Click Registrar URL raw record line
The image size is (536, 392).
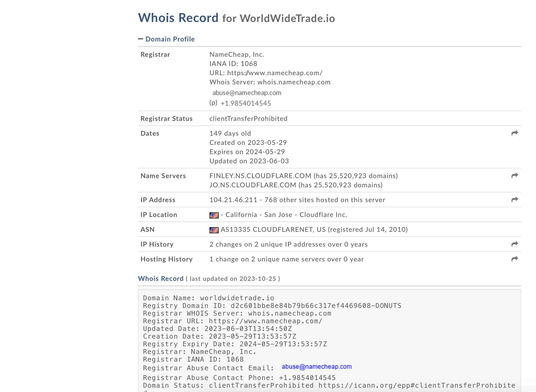[233, 321]
